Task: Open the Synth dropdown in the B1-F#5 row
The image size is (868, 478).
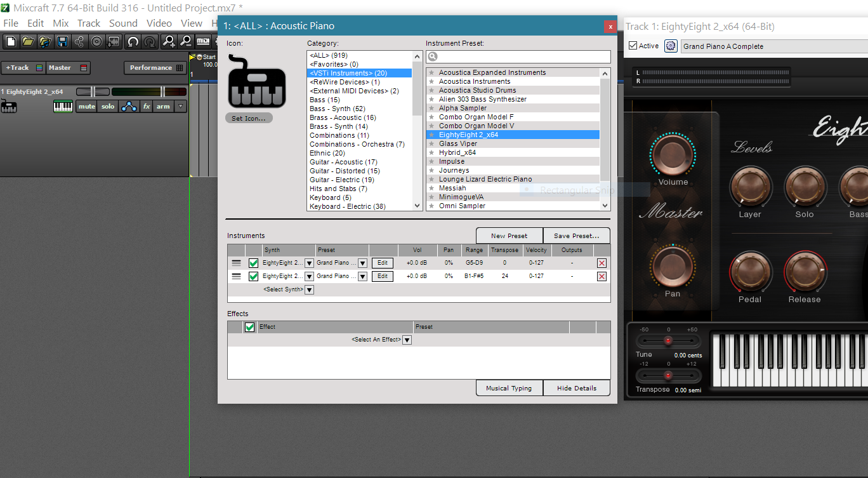Action: [309, 276]
